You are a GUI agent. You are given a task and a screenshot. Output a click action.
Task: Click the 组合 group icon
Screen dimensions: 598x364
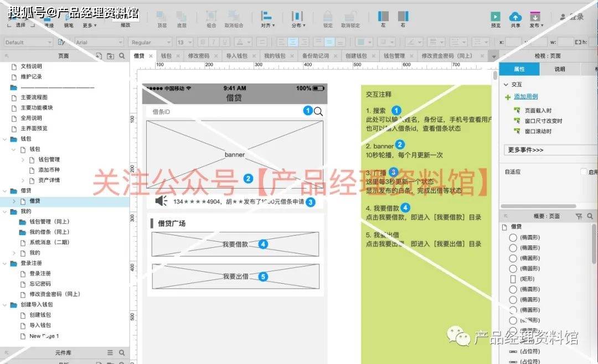coord(211,16)
